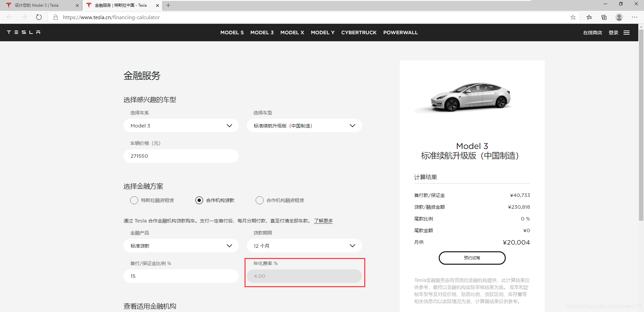Select the 合作机构贷款 radio option

pos(199,200)
